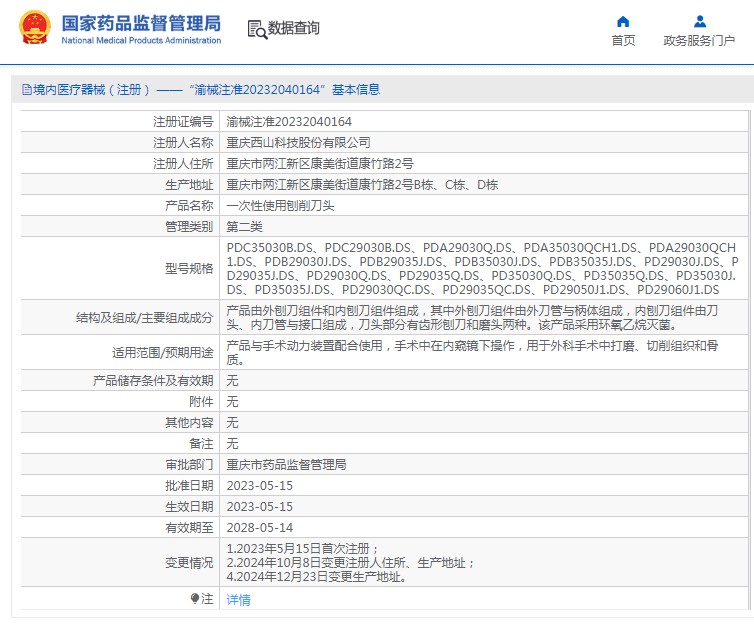The height and width of the screenshot is (627, 754).
Task: Open the 数据查询 search icon
Action: tap(257, 29)
